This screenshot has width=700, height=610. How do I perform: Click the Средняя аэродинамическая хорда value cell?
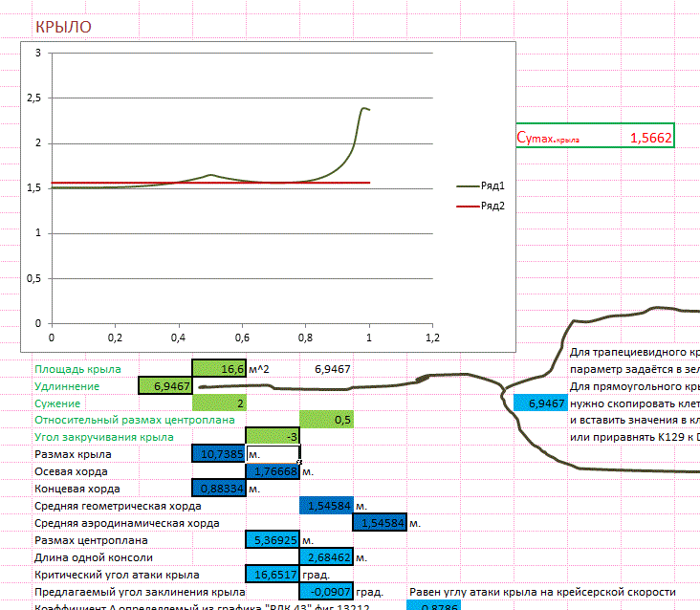380,523
